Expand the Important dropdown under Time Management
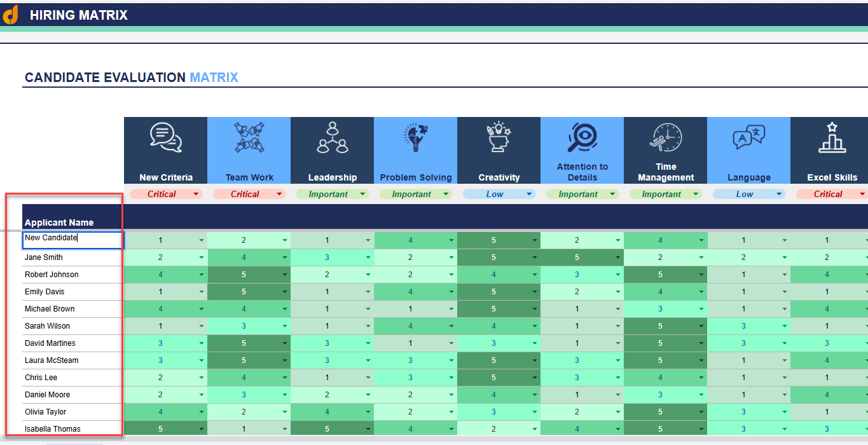 click(666, 194)
